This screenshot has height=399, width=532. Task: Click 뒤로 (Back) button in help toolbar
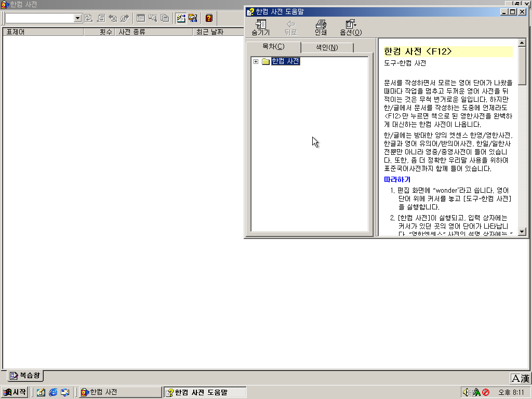[x=291, y=28]
